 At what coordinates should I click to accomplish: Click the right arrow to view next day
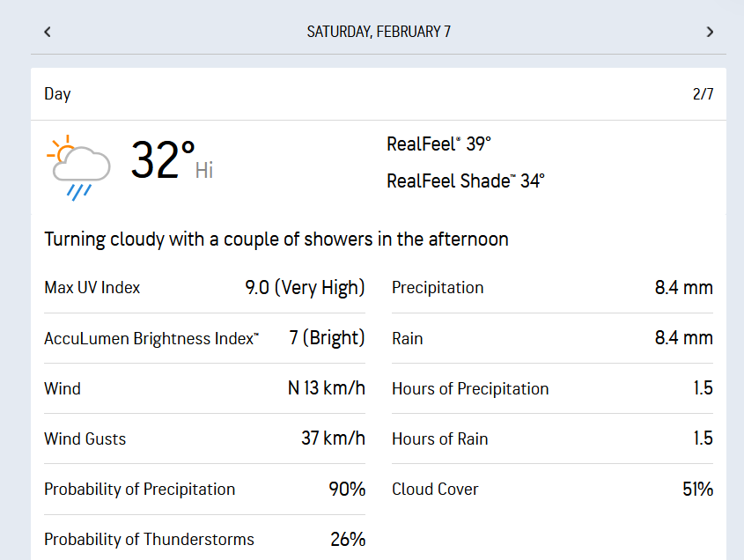click(710, 31)
